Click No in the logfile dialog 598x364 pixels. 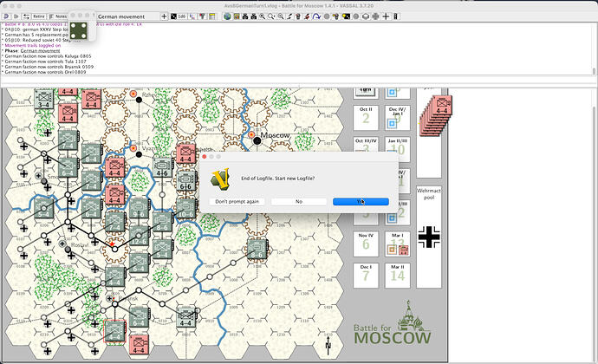pos(298,201)
